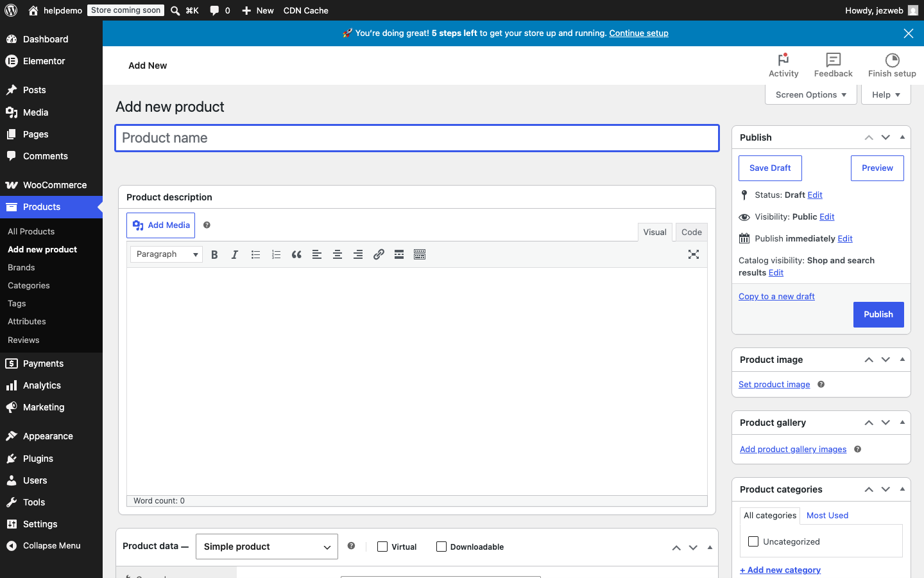Switch to the Code editor tab

[x=692, y=232]
